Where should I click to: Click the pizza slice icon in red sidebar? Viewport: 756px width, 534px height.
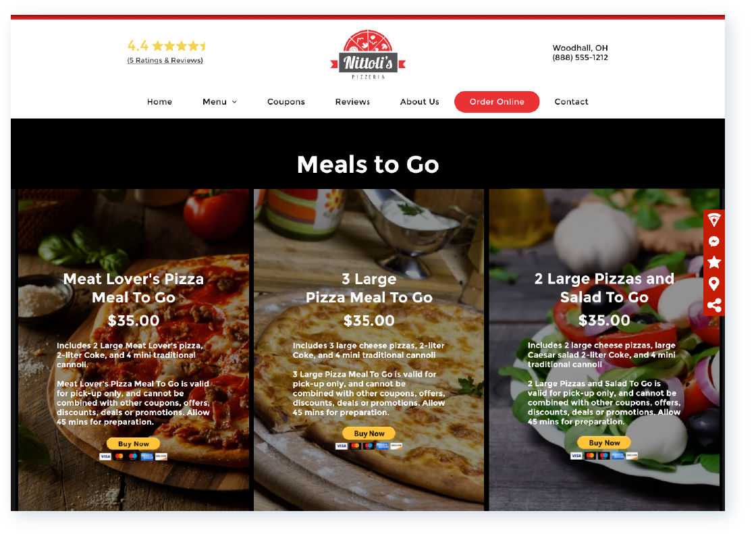click(714, 220)
